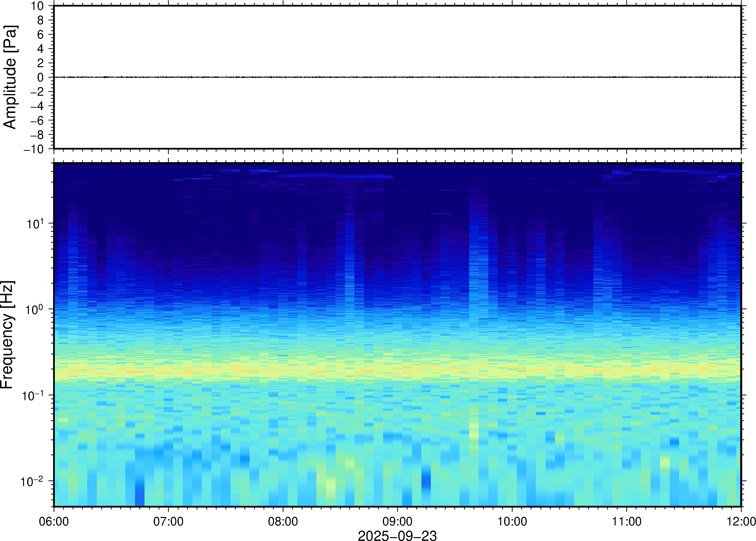The width and height of the screenshot is (756, 541).
Task: Click the 8 amplitude tick label
Action: click(40, 20)
